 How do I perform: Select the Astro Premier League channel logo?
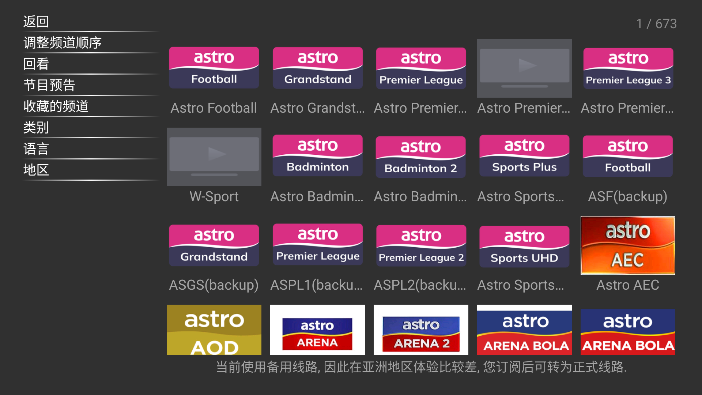(x=421, y=68)
